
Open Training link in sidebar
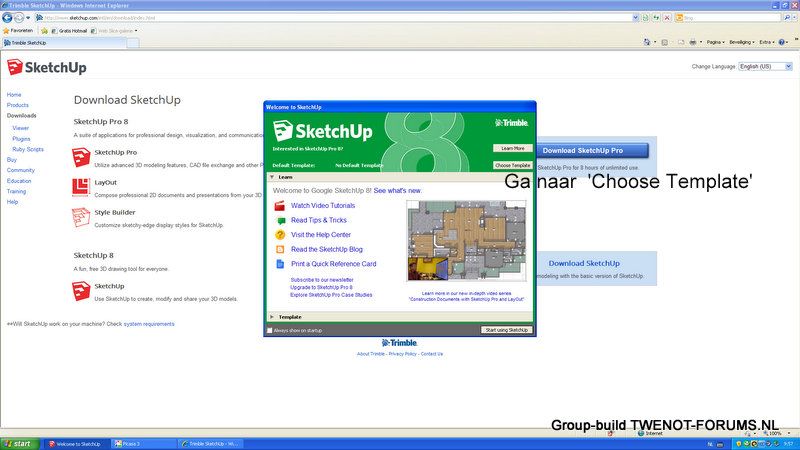tap(16, 191)
